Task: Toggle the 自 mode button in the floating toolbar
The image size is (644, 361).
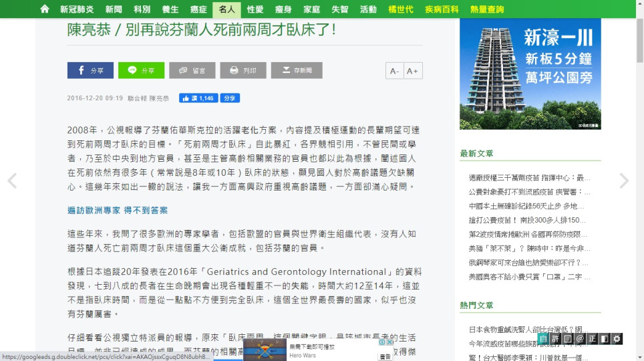Action: pyautogui.click(x=543, y=339)
